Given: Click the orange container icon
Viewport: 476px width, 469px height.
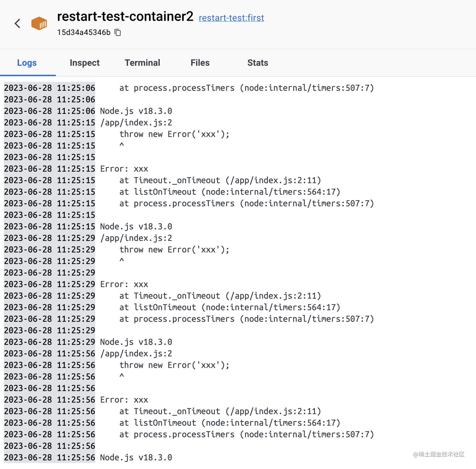Looking at the screenshot, I should [x=39, y=23].
